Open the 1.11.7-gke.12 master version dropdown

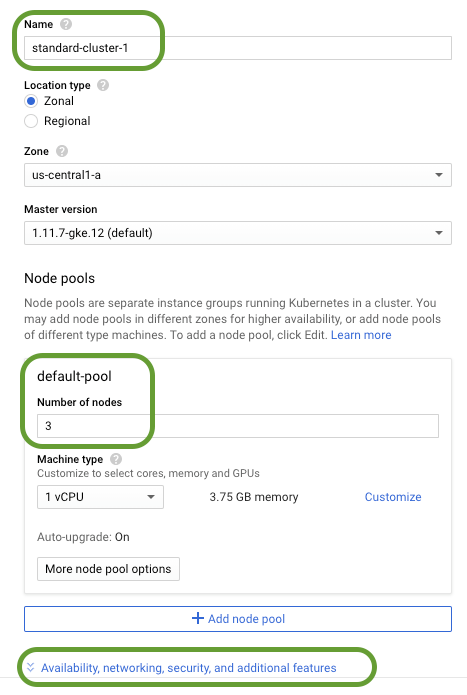point(238,233)
